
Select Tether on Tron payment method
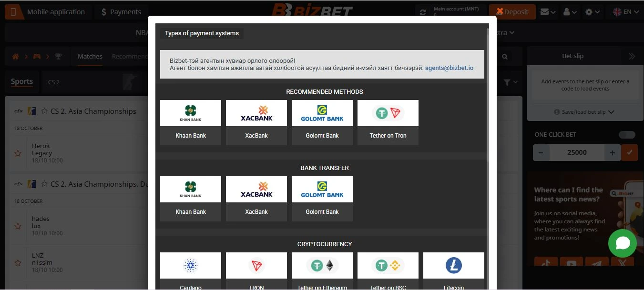point(388,122)
